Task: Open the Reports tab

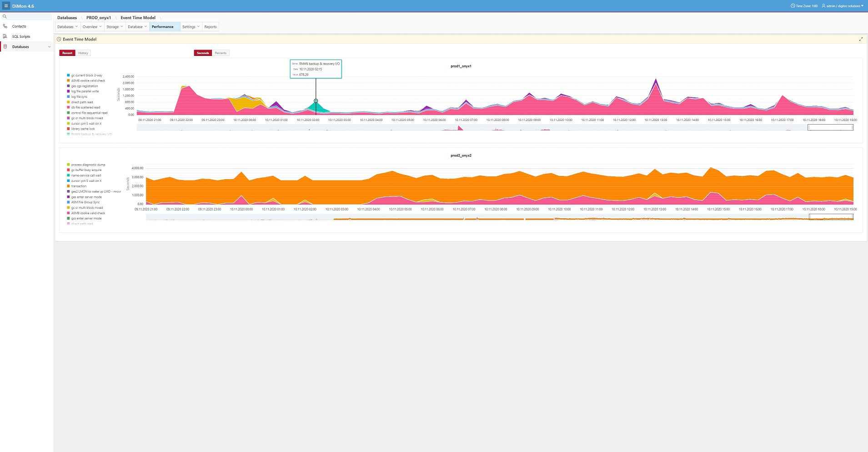Action: [x=210, y=27]
